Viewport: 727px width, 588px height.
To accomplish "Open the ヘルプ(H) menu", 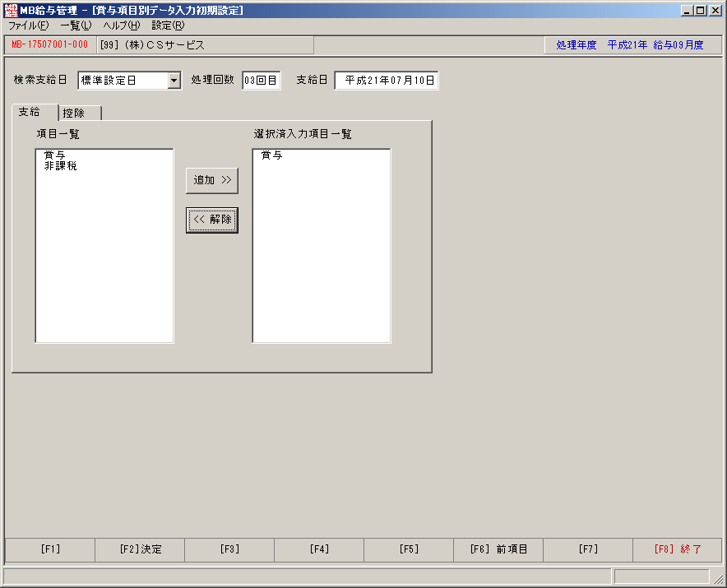I will 122,25.
